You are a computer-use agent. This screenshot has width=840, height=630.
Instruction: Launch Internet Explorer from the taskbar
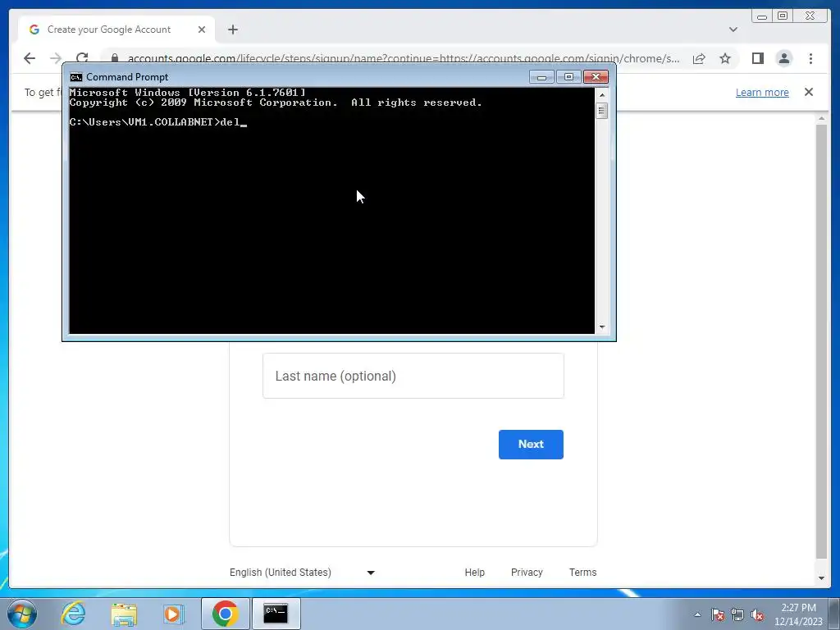[73, 614]
